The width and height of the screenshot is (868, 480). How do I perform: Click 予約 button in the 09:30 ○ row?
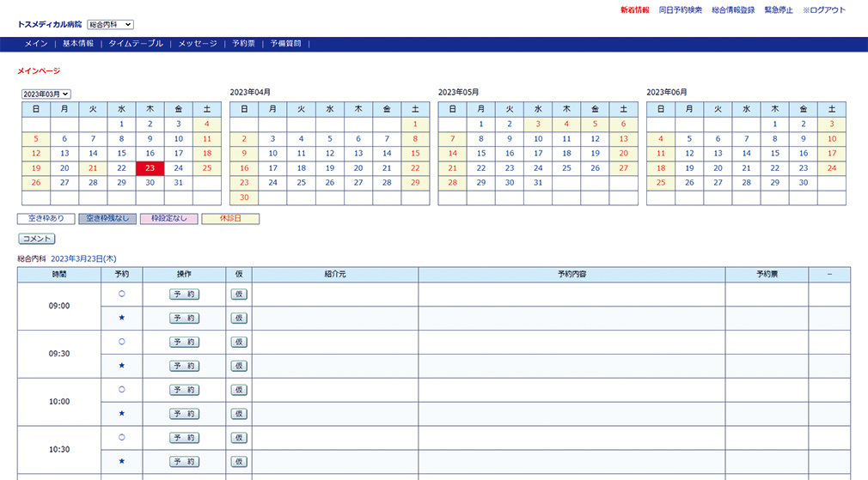(184, 342)
